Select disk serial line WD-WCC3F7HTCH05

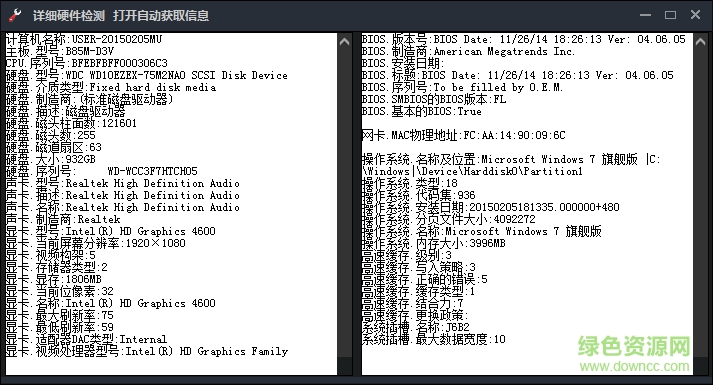click(x=101, y=171)
